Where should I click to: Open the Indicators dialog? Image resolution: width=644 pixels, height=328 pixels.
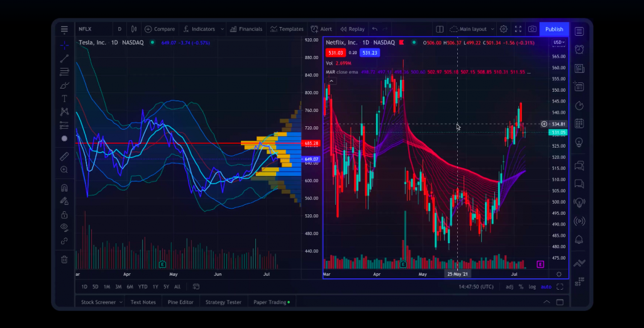pyautogui.click(x=199, y=29)
